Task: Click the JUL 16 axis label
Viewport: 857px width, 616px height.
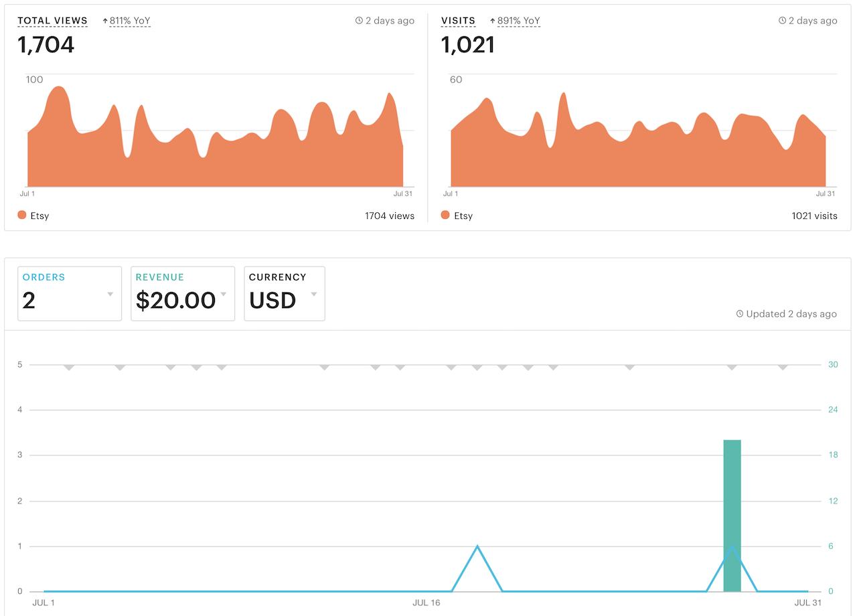Action: pos(426,603)
